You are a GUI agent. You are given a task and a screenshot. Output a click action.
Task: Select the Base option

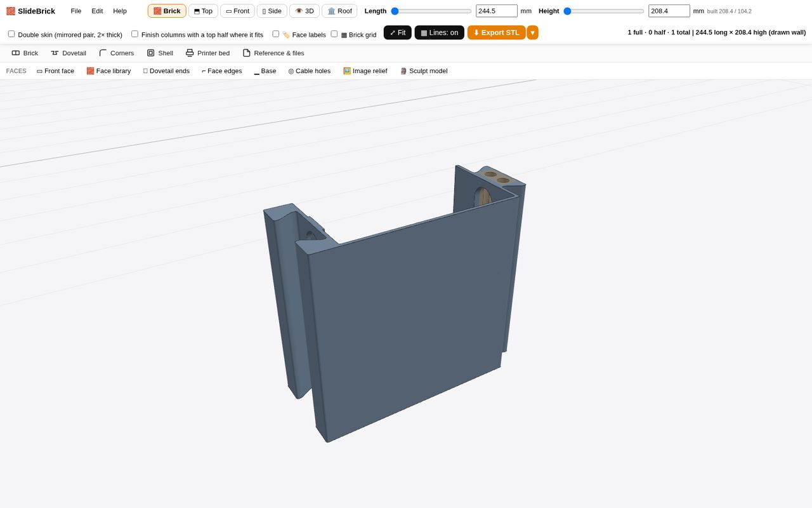pos(265,71)
